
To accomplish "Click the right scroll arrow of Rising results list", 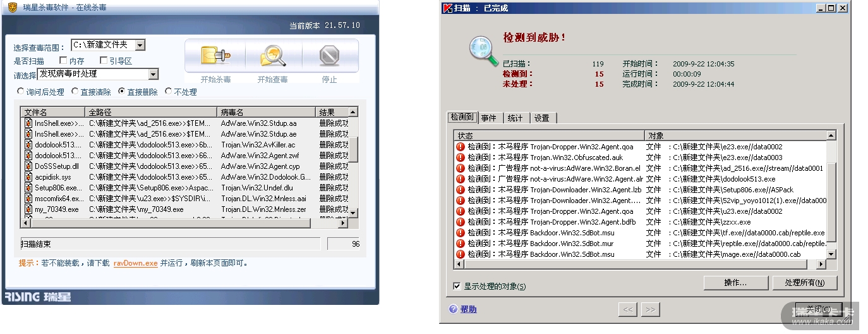I will (x=342, y=223).
